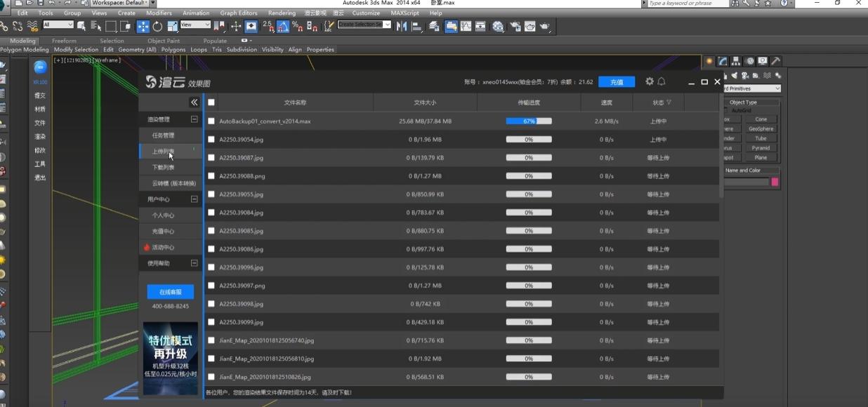Viewport: 868px width, 407px height.
Task: Click the pink object color swatch
Action: [x=775, y=182]
